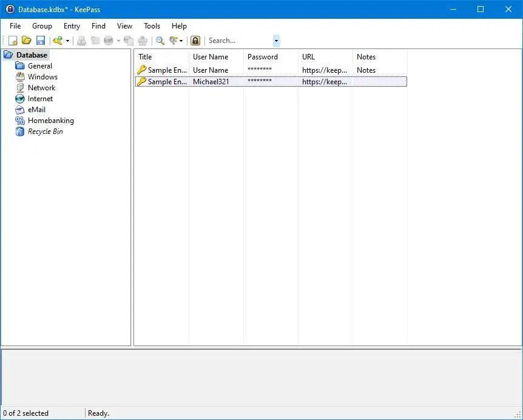523x420 pixels.
Task: Click the Recycle Bin icon
Action: [20, 132]
